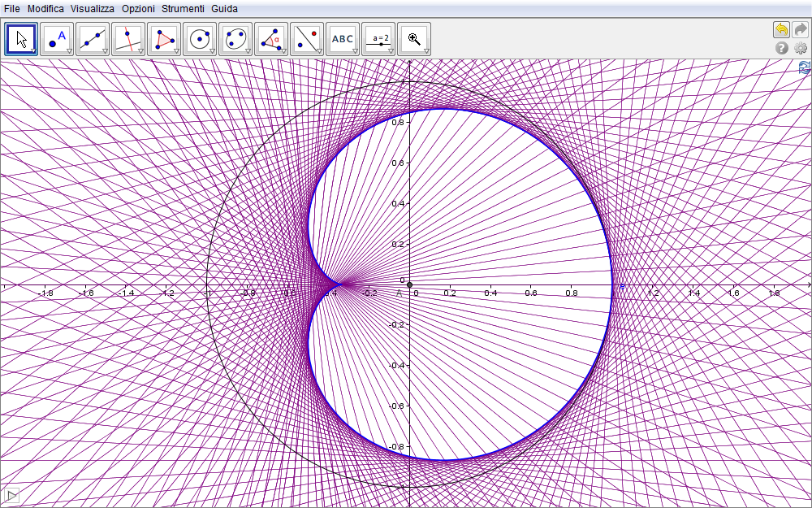
Task: Select Circle with center through point tool
Action: (200, 39)
